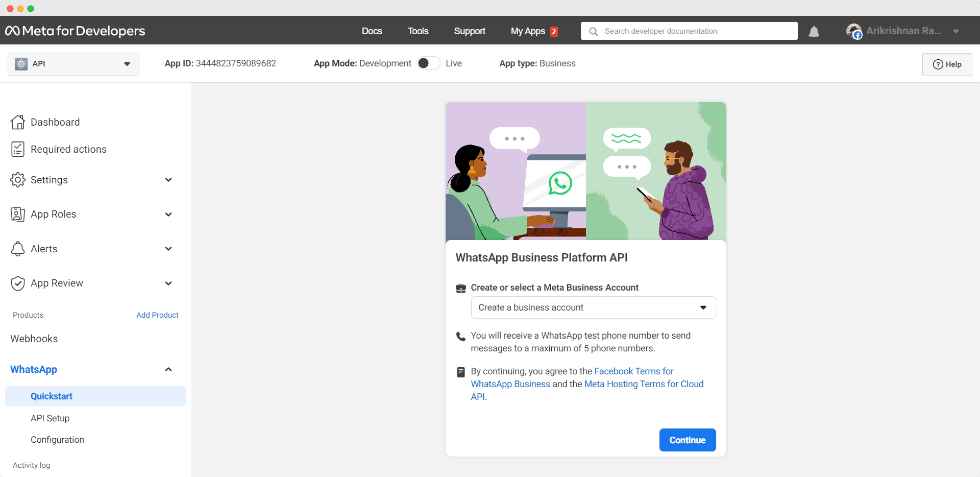
Task: Open Facebook Terms for WhatsApp Business link
Action: point(572,377)
